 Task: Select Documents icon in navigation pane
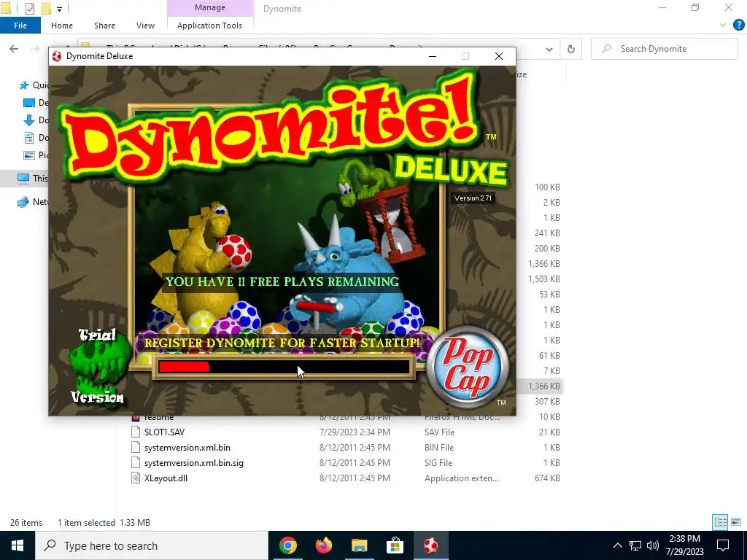(29, 138)
